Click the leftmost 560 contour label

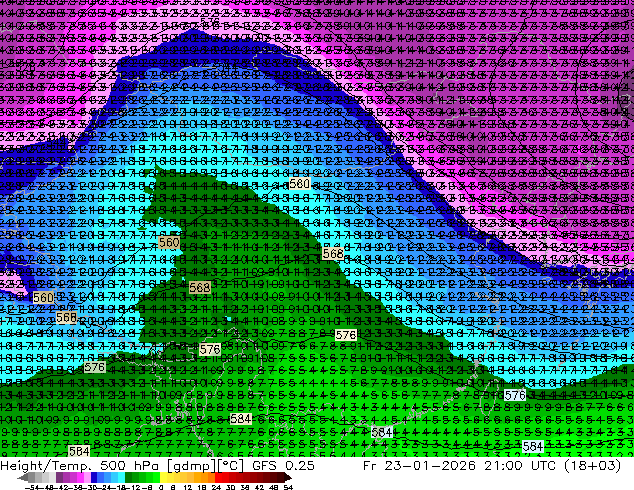[x=43, y=298]
